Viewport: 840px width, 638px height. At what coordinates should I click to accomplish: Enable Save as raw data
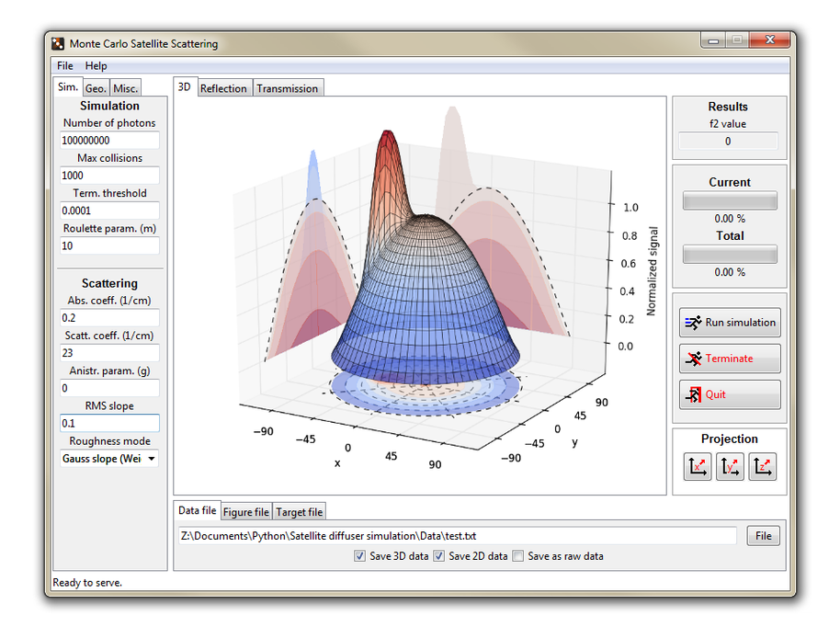[517, 555]
